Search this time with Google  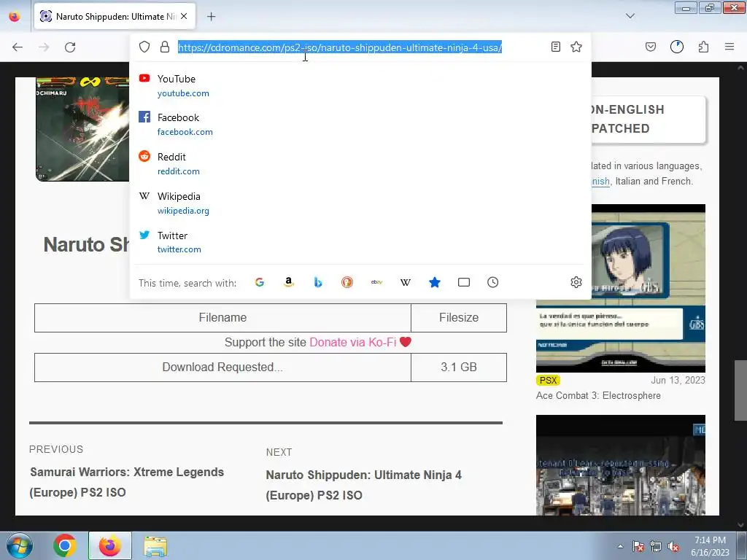click(260, 282)
